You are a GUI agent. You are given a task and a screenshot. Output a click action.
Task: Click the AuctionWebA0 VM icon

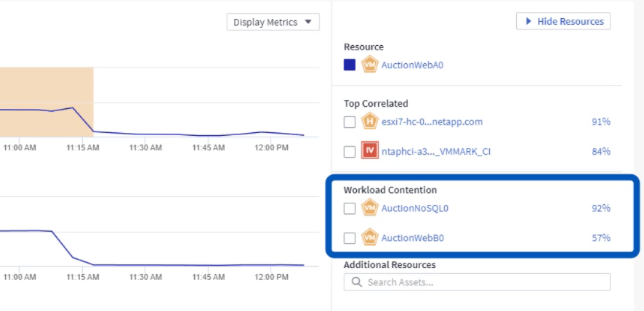[x=369, y=65]
